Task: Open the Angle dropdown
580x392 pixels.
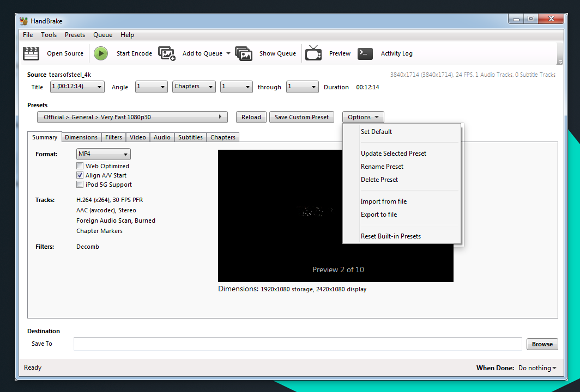Action: click(152, 87)
